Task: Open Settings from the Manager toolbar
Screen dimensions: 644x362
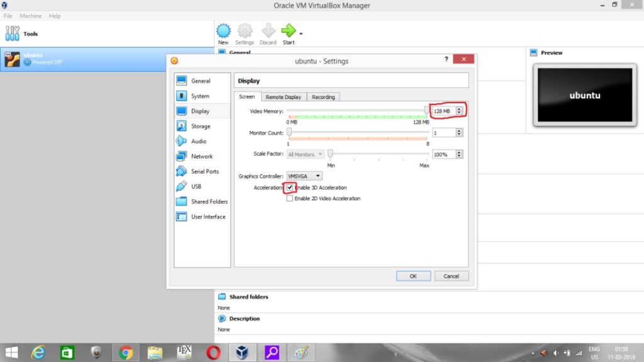Action: coord(245,34)
